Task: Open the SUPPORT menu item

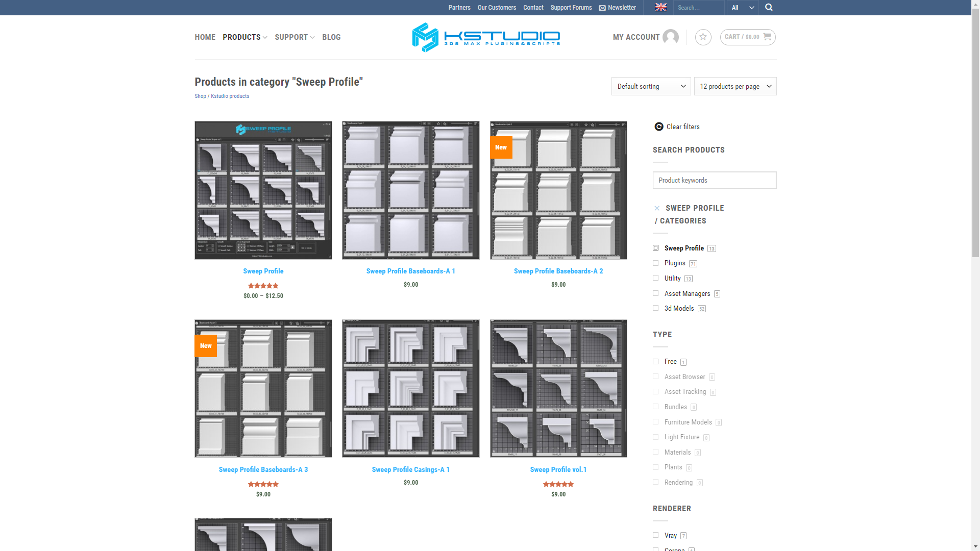Action: pyautogui.click(x=294, y=37)
